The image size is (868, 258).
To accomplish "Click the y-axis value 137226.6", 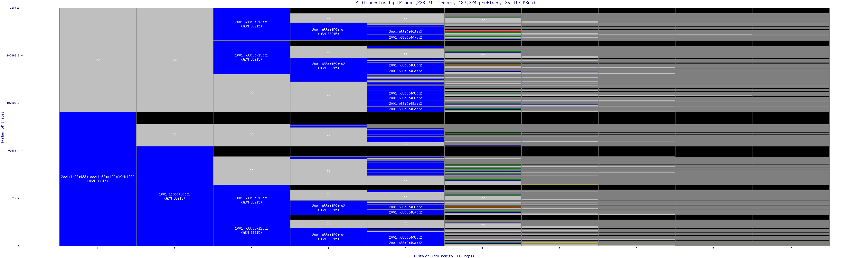I will [x=13, y=103].
